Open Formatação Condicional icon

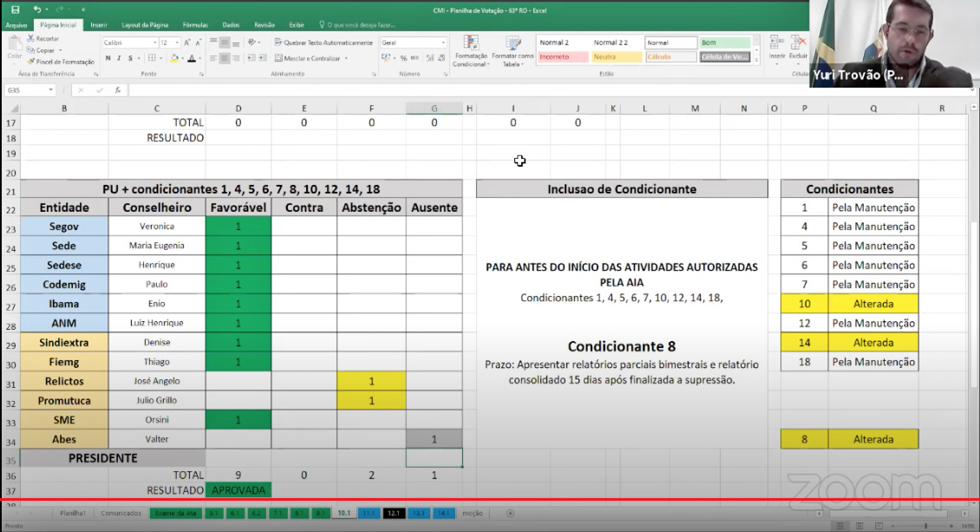[x=471, y=50]
